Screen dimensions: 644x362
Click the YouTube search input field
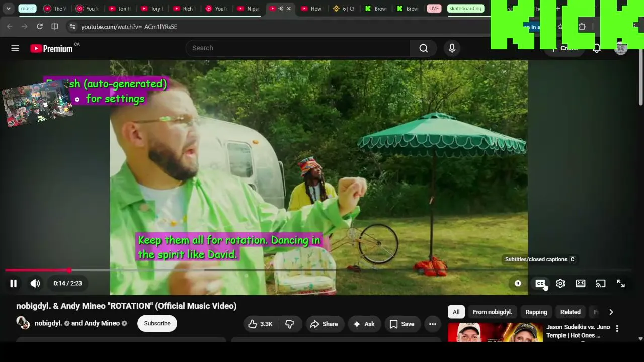(298, 48)
